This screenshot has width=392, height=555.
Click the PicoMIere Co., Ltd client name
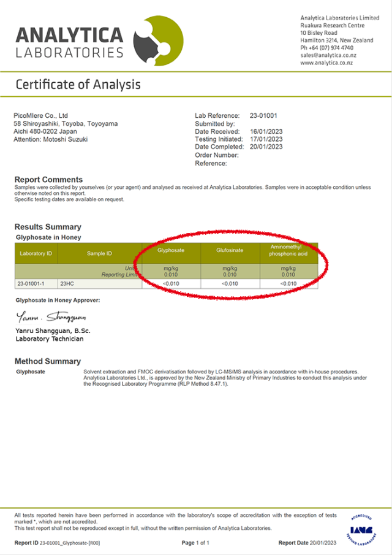click(x=40, y=115)
